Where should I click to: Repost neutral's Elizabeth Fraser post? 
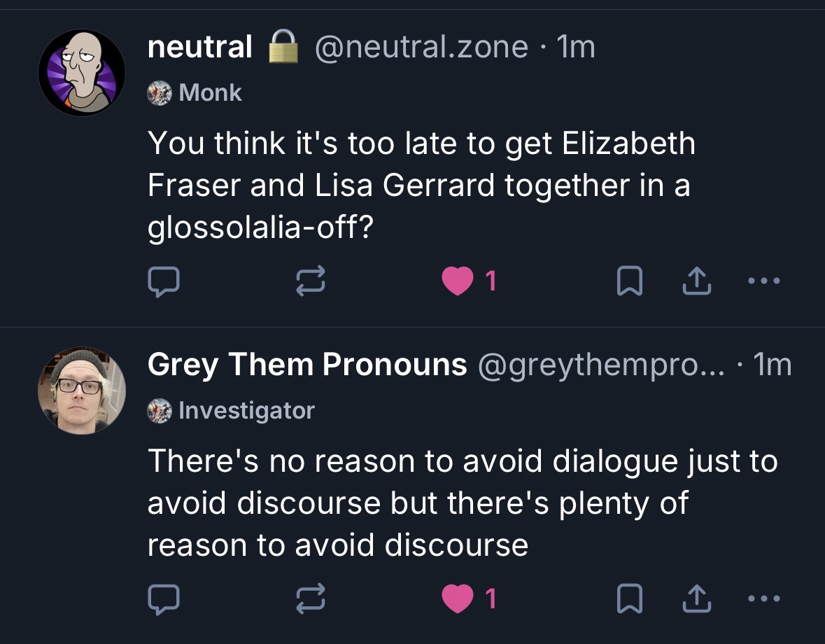click(311, 281)
